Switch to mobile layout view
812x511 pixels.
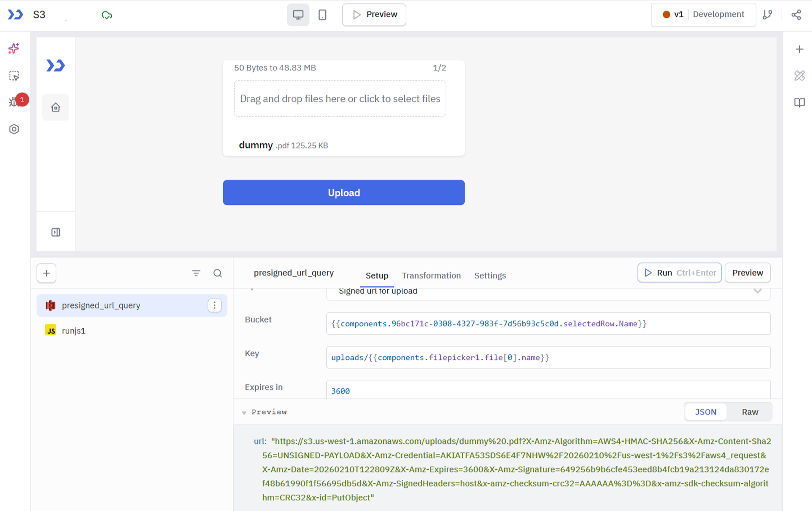click(322, 15)
